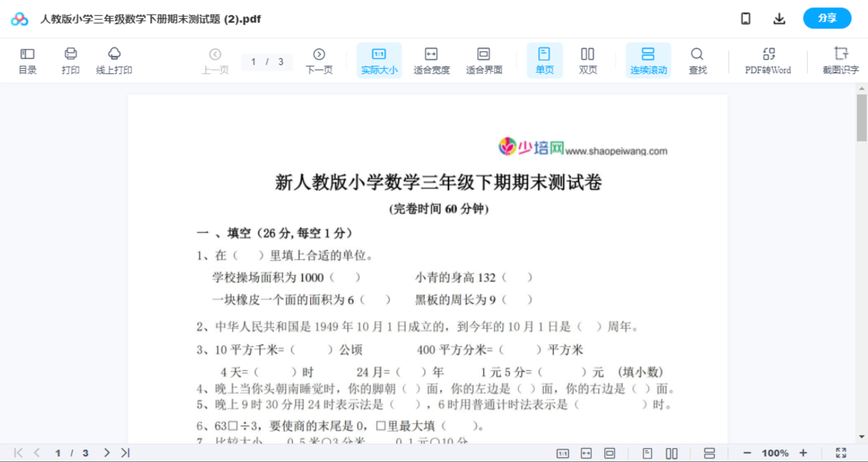Viewport: 868px width, 462px height.
Task: Launch PDF转Word conversion
Action: click(x=768, y=60)
